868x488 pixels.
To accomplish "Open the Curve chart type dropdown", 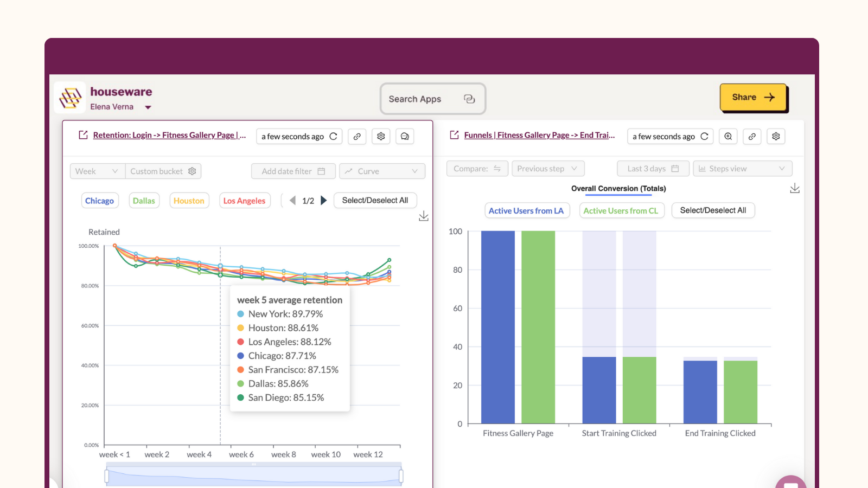I will point(382,171).
